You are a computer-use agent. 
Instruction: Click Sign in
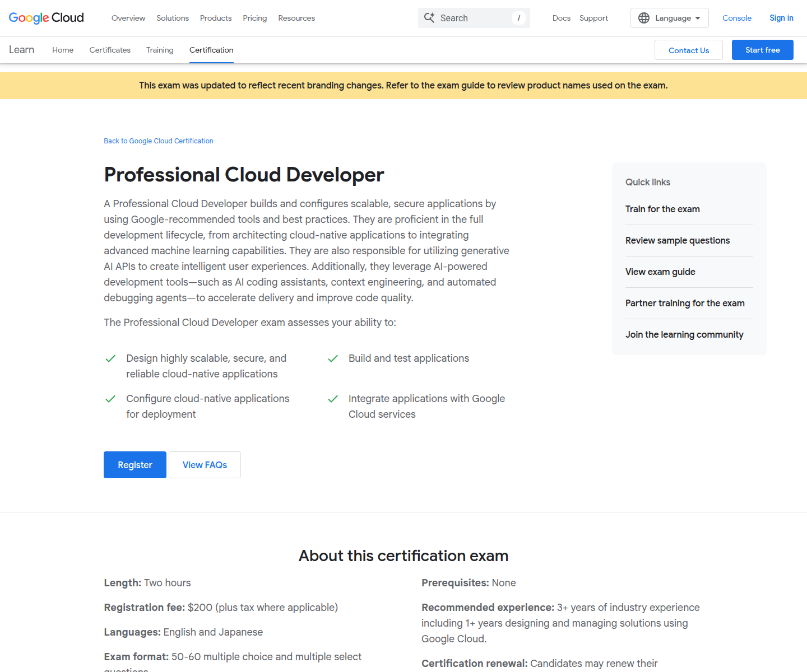tap(781, 18)
